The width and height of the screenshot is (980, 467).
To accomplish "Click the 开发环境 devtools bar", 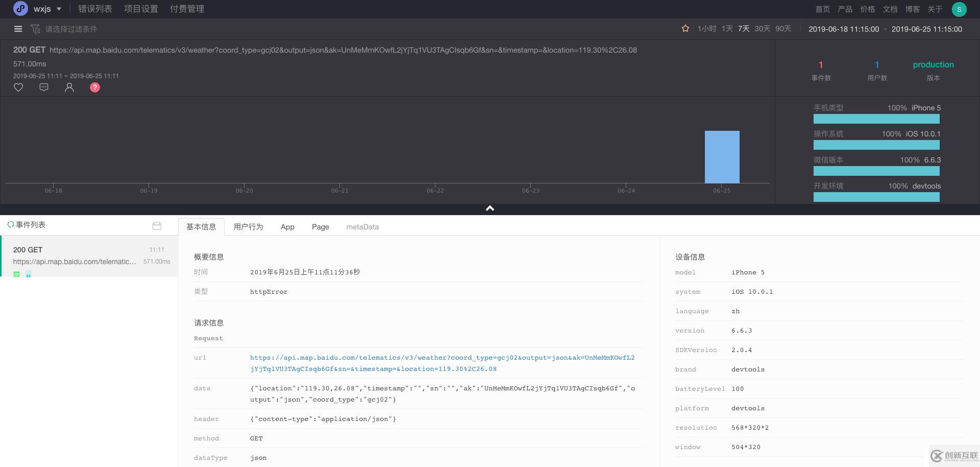I will point(876,197).
